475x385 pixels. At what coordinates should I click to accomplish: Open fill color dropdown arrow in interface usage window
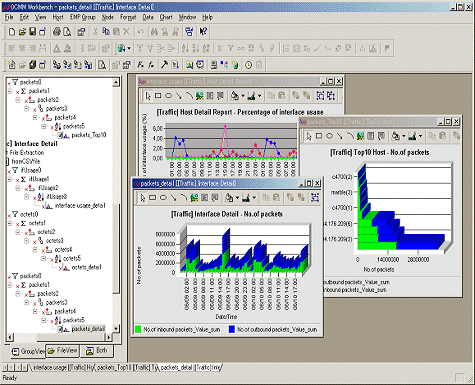[x=243, y=96]
